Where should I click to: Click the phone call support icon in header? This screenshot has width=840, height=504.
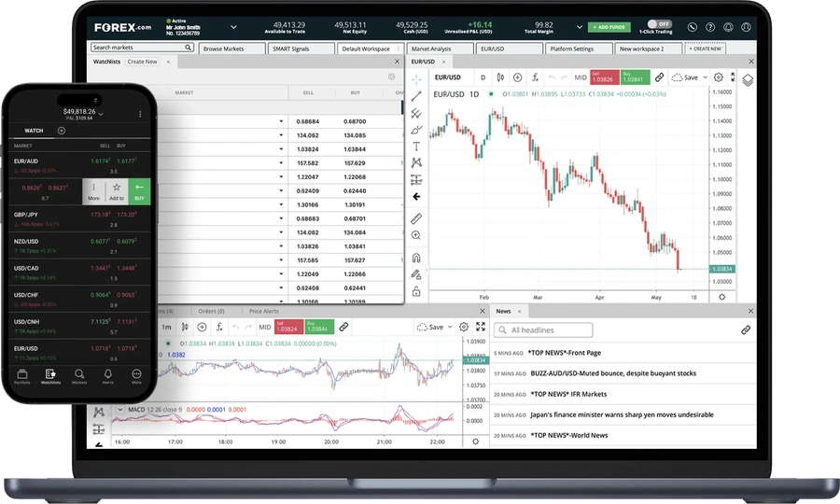tap(693, 27)
